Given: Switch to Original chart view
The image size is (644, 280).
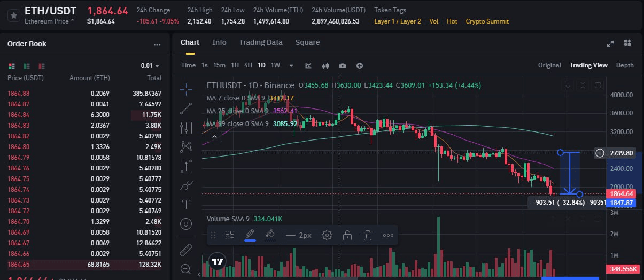Looking at the screenshot, I should (x=549, y=65).
